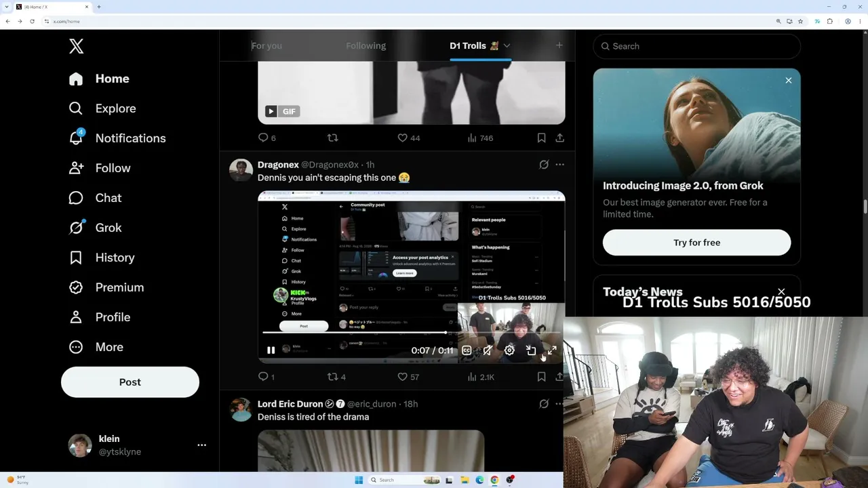
Task: Open the Follow page in the sidebar
Action: (x=100, y=168)
